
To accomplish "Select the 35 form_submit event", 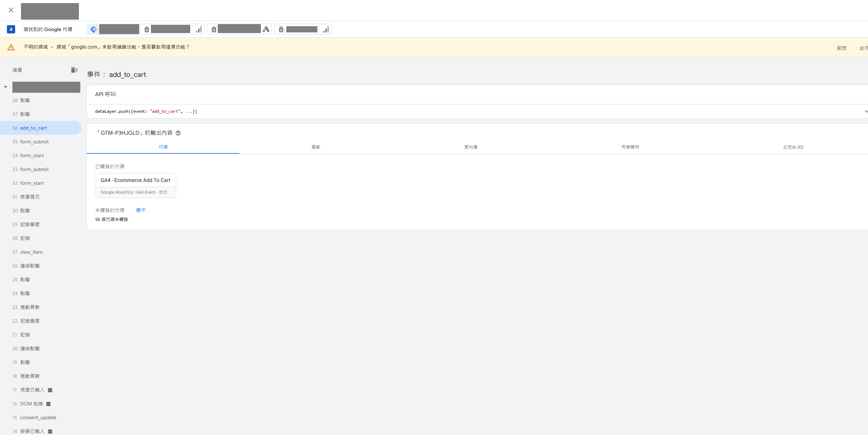I will click(x=34, y=142).
